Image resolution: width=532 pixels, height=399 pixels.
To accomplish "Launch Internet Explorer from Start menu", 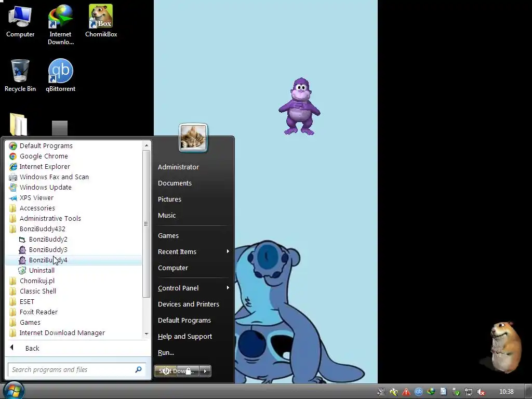I will [x=74, y=167].
